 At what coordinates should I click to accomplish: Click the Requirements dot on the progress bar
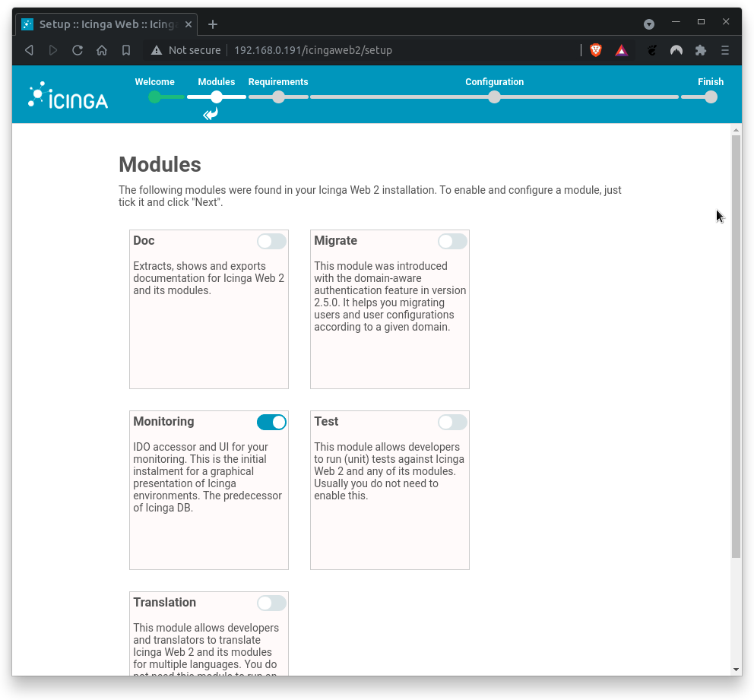pyautogui.click(x=278, y=97)
